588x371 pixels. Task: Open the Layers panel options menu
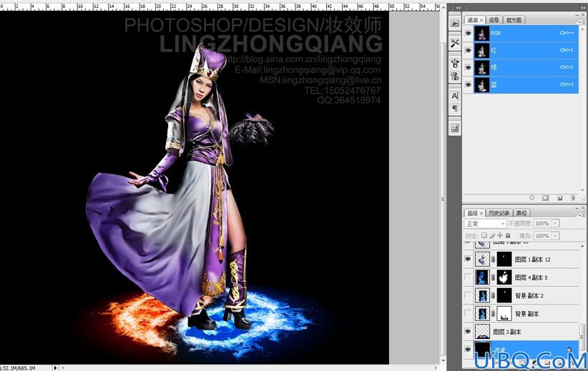click(583, 215)
